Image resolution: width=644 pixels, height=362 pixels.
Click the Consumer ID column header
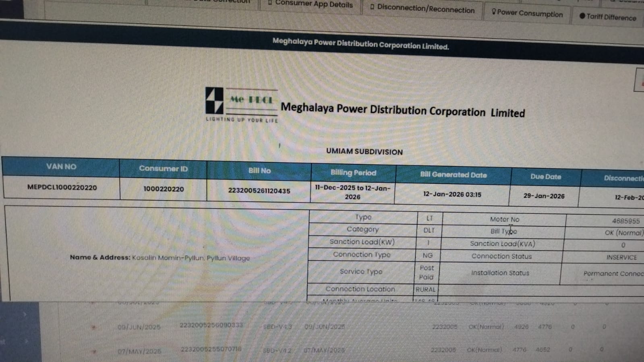[164, 169]
